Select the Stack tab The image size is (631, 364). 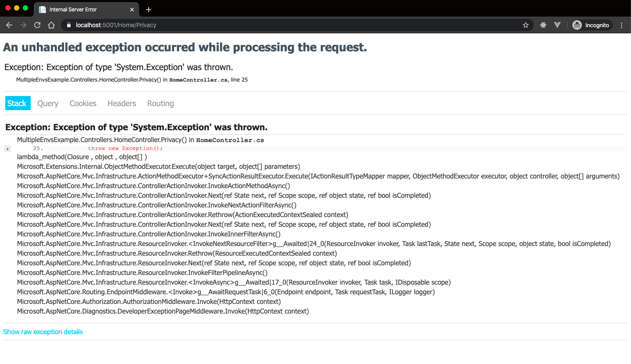coord(17,103)
